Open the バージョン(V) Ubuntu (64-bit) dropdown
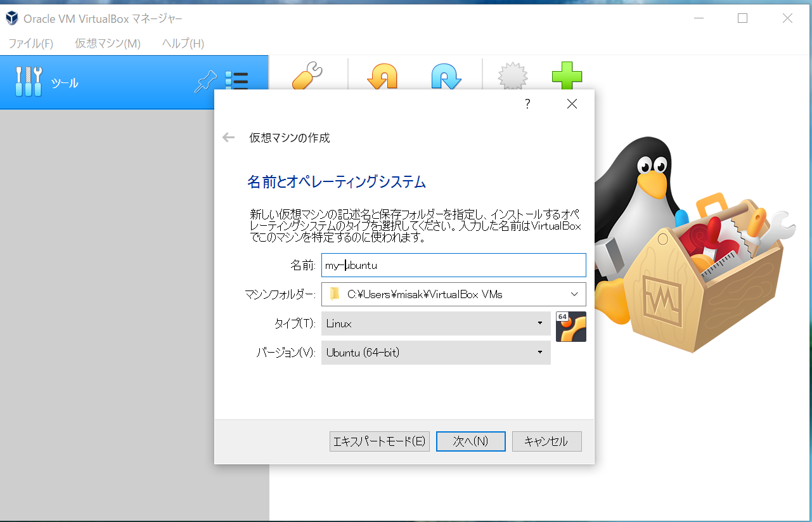 [x=436, y=353]
